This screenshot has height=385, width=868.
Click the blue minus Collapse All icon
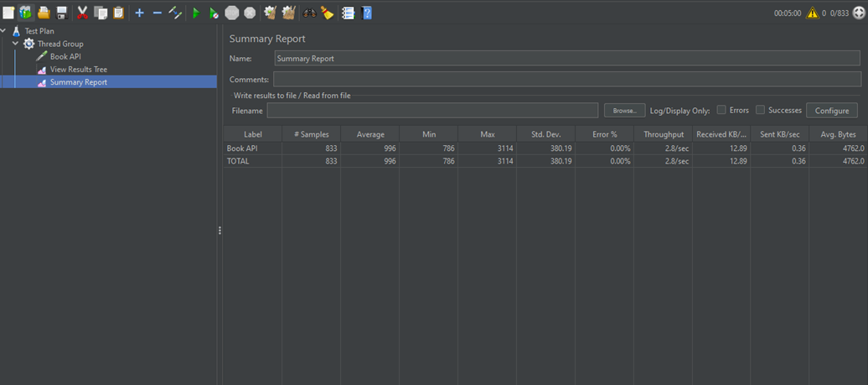(x=158, y=13)
